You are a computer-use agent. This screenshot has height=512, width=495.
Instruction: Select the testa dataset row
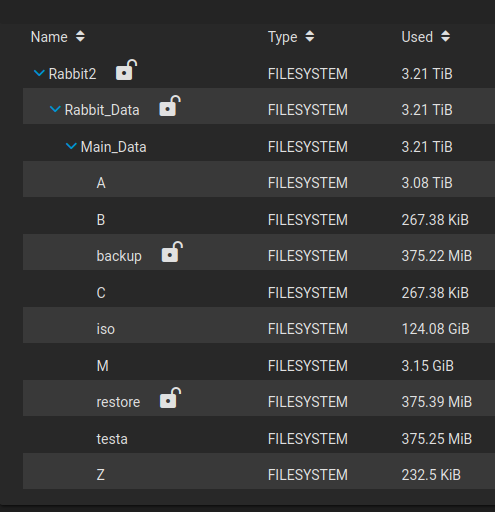pos(259,438)
